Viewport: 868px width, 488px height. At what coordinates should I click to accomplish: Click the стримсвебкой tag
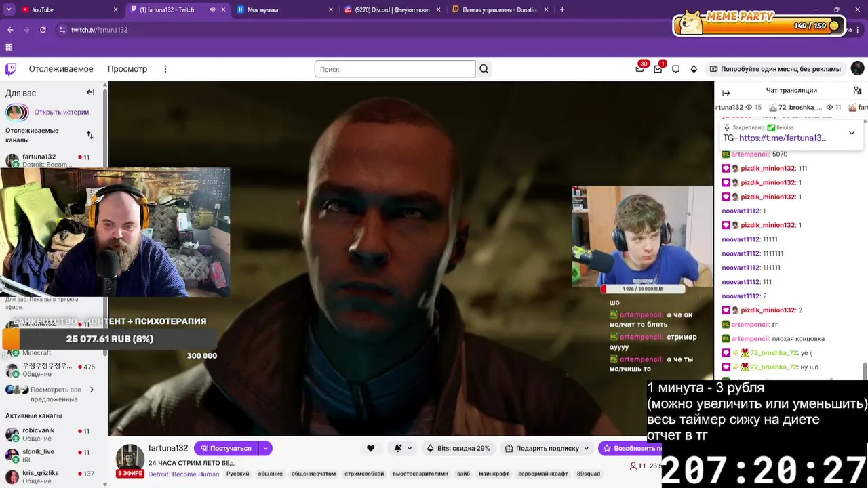pos(364,474)
